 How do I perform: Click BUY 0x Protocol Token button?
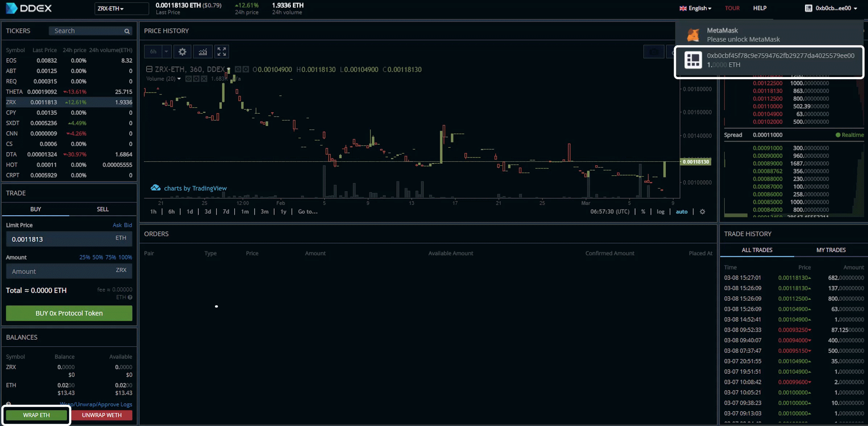69,313
